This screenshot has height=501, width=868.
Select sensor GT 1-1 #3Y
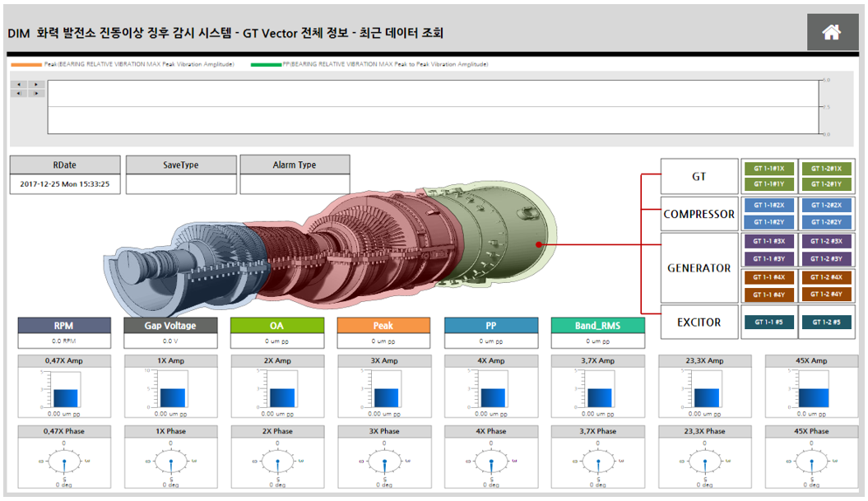pos(769,258)
